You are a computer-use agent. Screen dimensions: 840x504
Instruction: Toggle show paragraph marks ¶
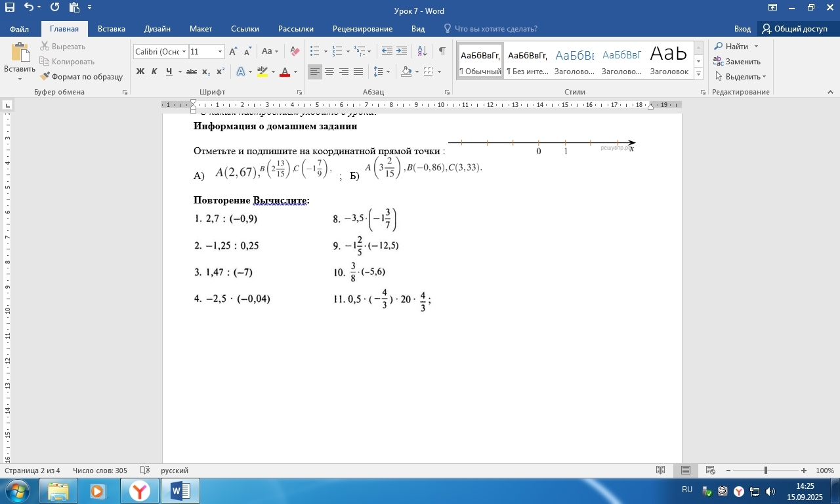[442, 51]
